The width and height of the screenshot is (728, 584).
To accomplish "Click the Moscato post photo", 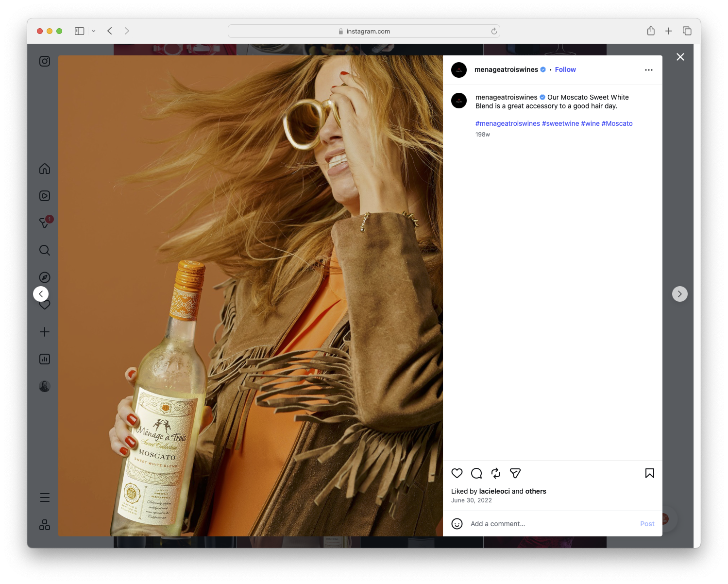I will tap(251, 296).
